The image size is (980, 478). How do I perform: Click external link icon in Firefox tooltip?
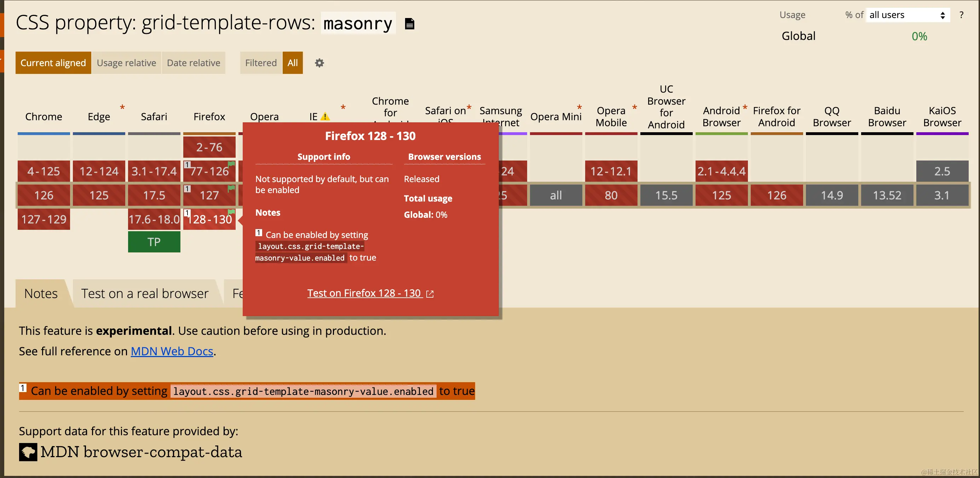point(430,293)
